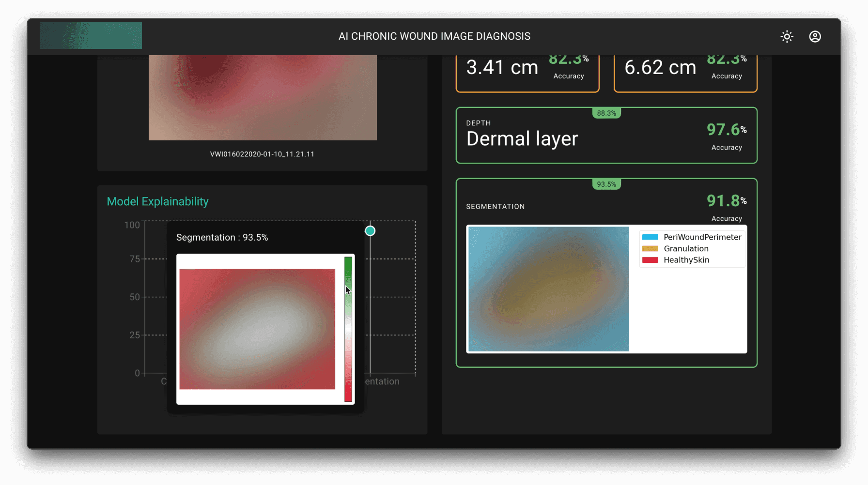Select the 6.62 cm measurement card
The image size is (868, 485).
(685, 73)
